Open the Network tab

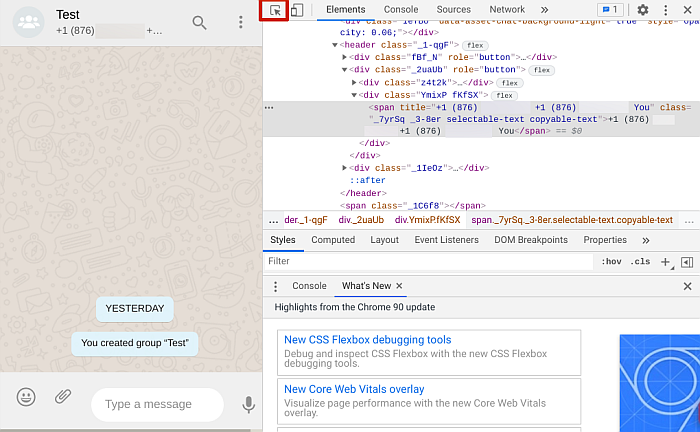point(507,9)
